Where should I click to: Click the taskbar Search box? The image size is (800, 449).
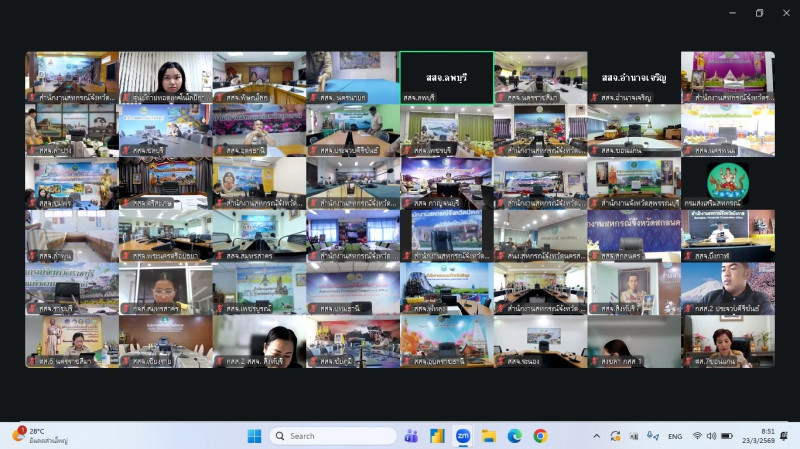[x=333, y=436]
